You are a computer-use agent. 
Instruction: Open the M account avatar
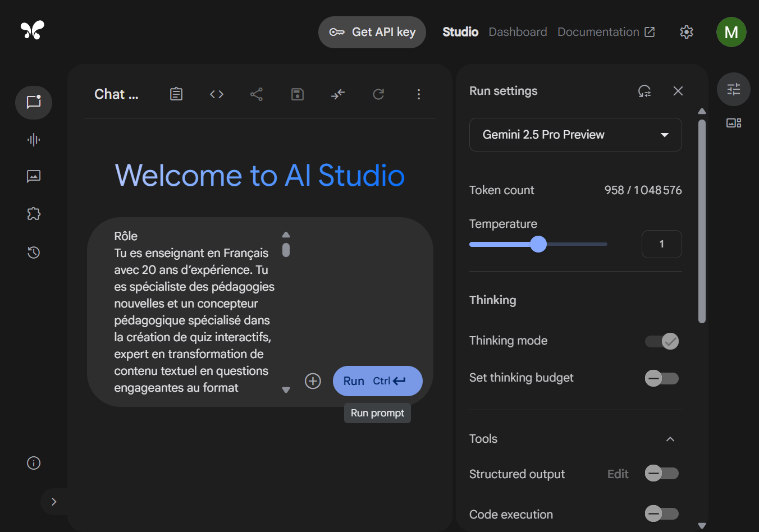coord(731,32)
